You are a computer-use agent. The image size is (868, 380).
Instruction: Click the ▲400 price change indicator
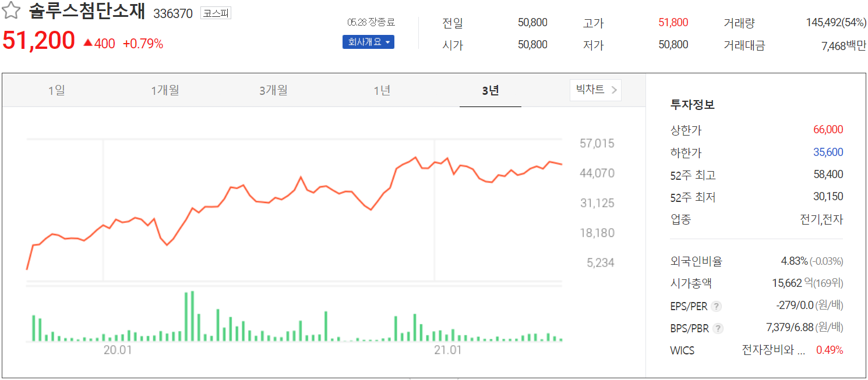point(99,44)
